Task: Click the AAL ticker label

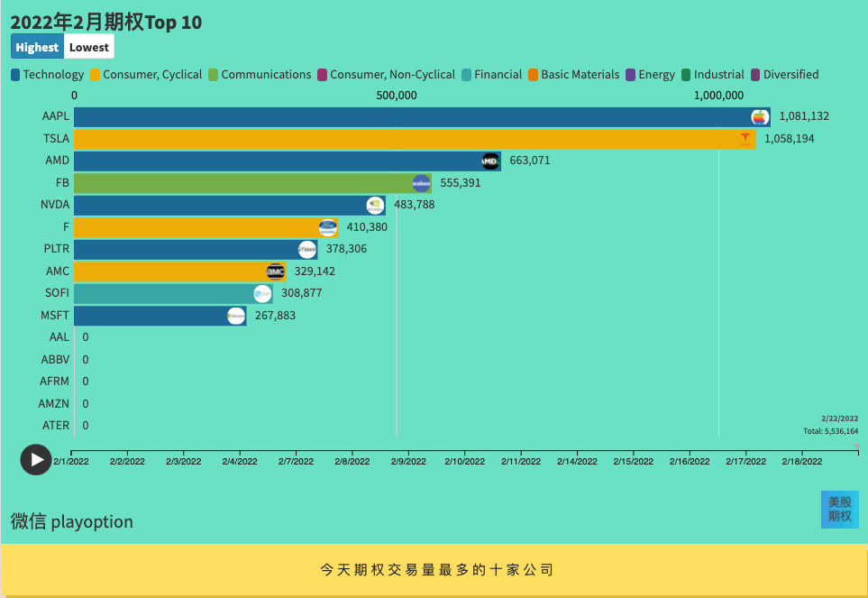Action: tap(59, 337)
